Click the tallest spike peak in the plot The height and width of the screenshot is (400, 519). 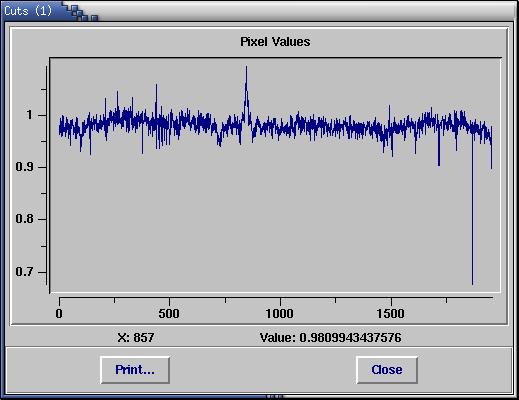246,68
